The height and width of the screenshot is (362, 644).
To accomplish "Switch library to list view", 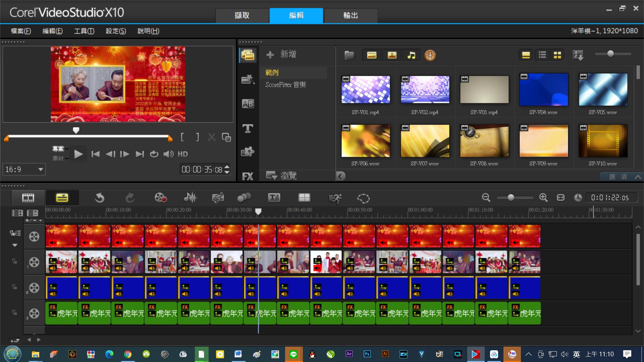I will click(x=542, y=55).
